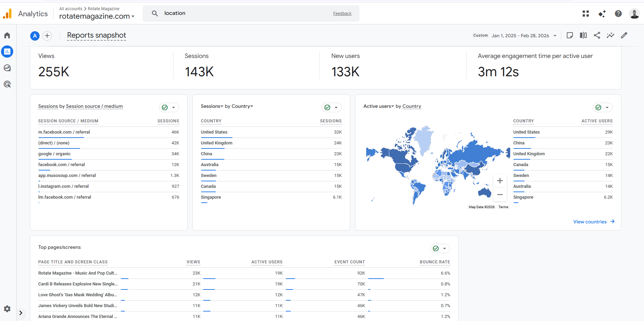Click the All accounts breadcrumb
Screen dimensions: 644x321
(x=70, y=9)
